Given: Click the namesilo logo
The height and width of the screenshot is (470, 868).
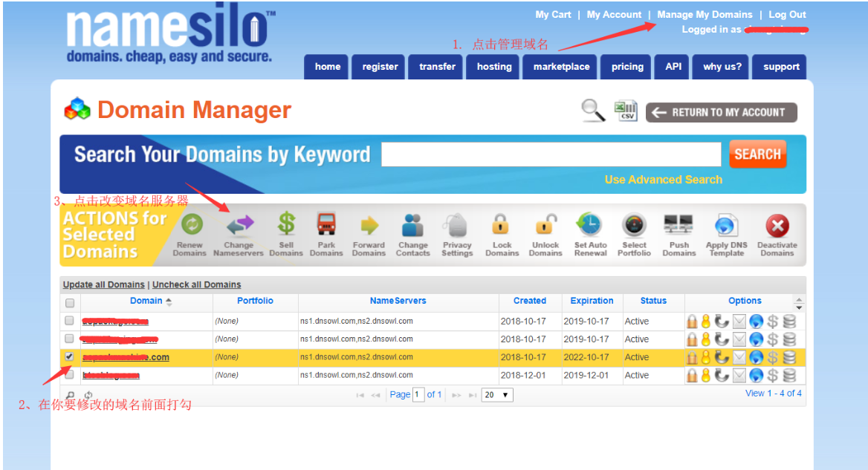Looking at the screenshot, I should [x=170, y=33].
